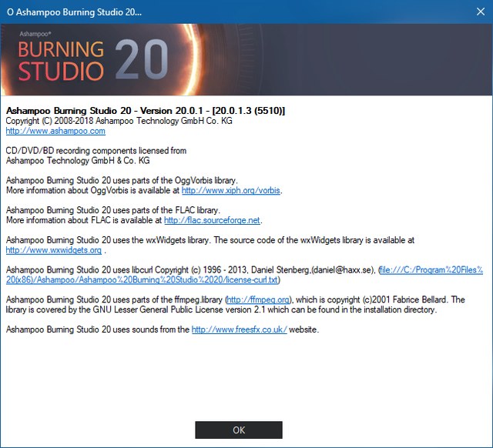Click the Burning Studio logo text in banner

61,60
